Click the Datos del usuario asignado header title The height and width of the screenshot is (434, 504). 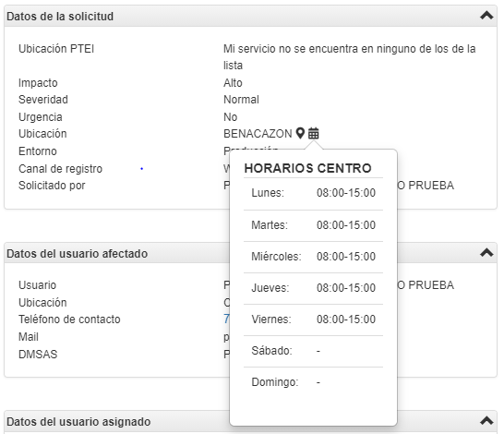[78, 421]
